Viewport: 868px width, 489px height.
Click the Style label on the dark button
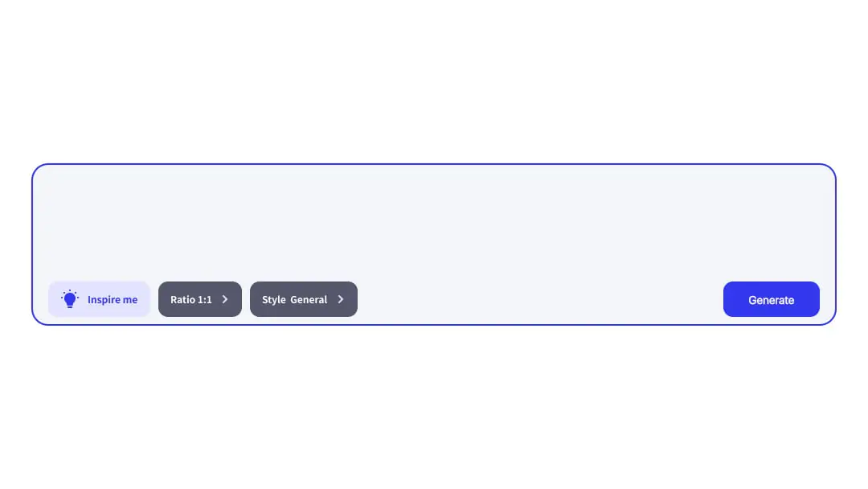pyautogui.click(x=273, y=300)
